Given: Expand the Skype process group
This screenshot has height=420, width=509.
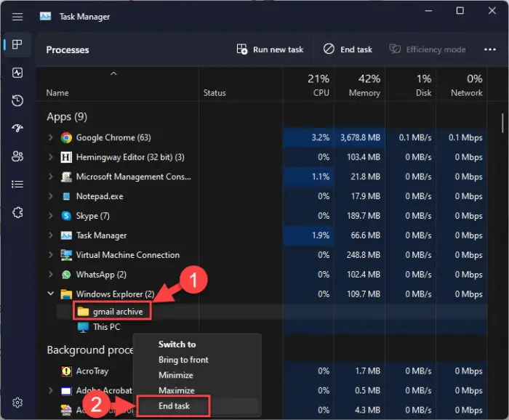Looking at the screenshot, I should pyautogui.click(x=50, y=215).
